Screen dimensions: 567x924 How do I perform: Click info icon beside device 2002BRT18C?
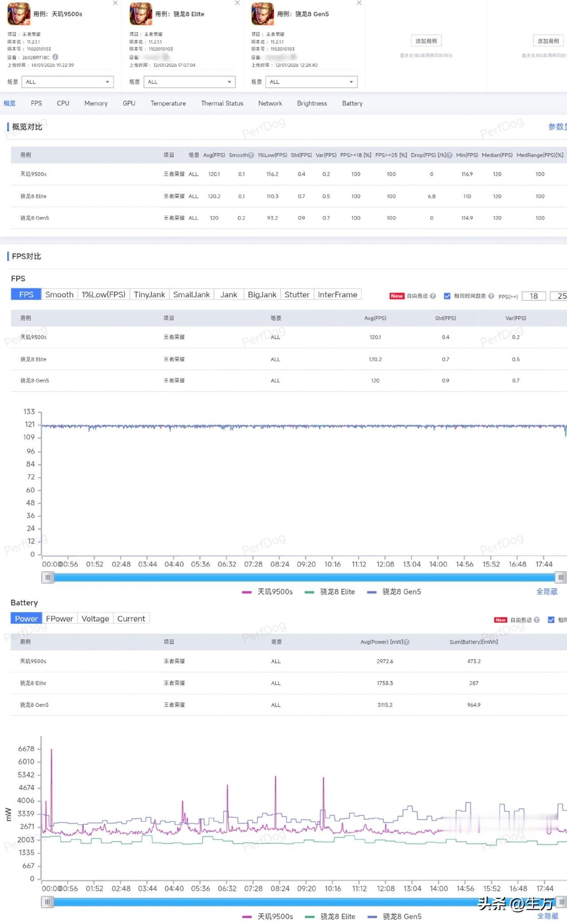point(55,57)
